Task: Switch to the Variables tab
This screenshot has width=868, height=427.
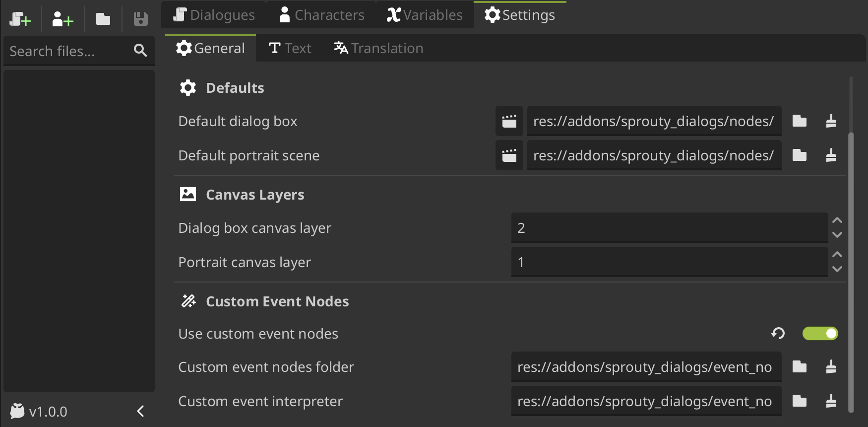Action: (x=425, y=15)
